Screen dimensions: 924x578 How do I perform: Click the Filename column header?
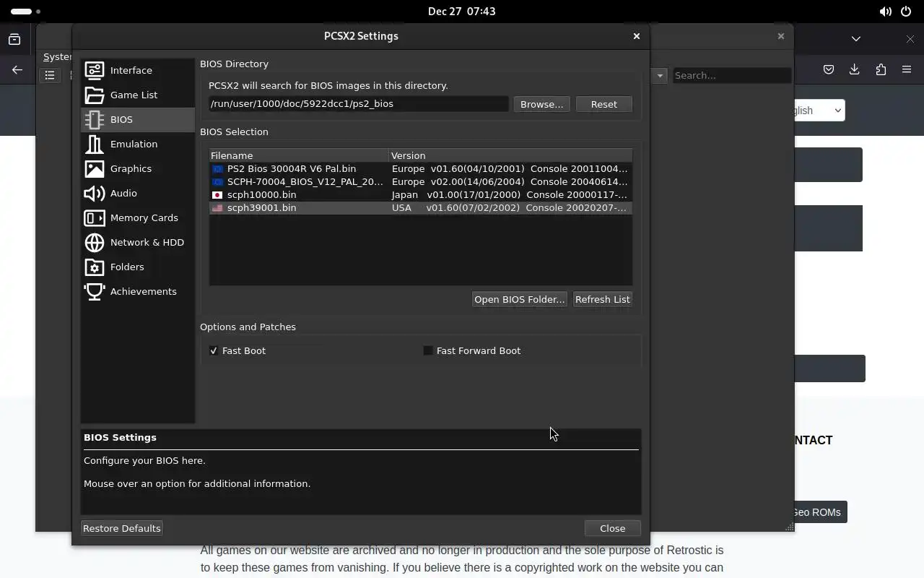[299, 155]
